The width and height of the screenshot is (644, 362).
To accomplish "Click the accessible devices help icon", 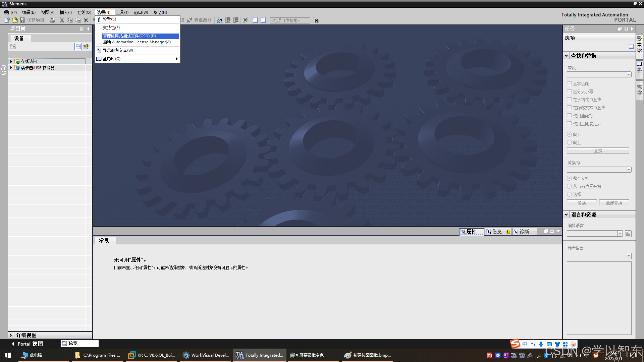I will tap(219, 20).
